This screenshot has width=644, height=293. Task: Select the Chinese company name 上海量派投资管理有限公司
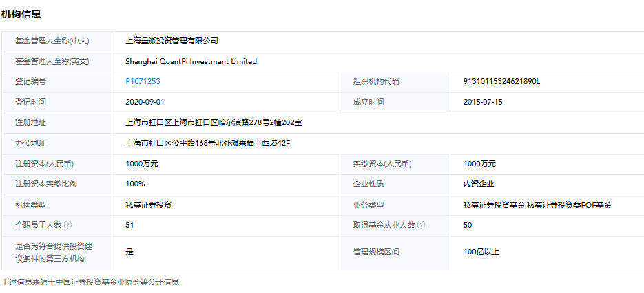(x=172, y=41)
